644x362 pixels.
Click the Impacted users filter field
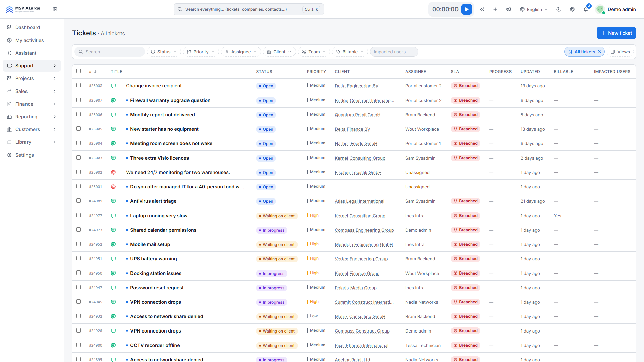coord(394,52)
